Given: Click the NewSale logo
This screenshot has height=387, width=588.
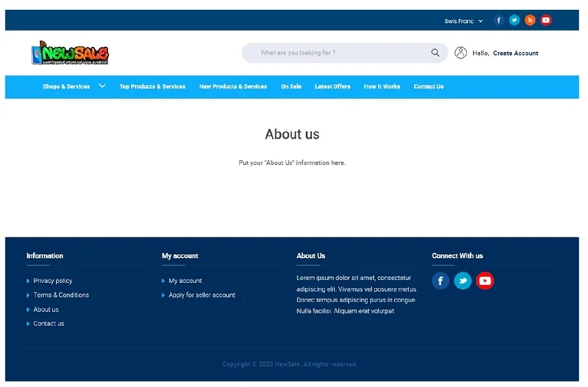Looking at the screenshot, I should pyautogui.click(x=70, y=53).
